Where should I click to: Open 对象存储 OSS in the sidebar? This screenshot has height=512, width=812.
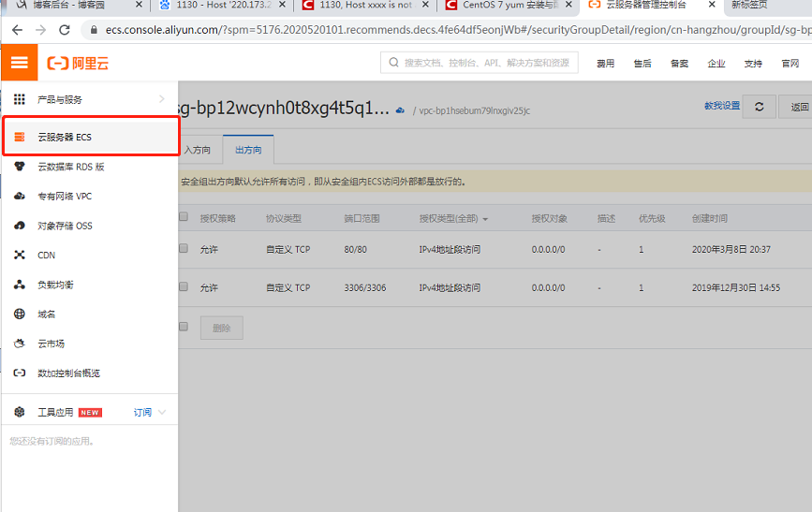65,226
